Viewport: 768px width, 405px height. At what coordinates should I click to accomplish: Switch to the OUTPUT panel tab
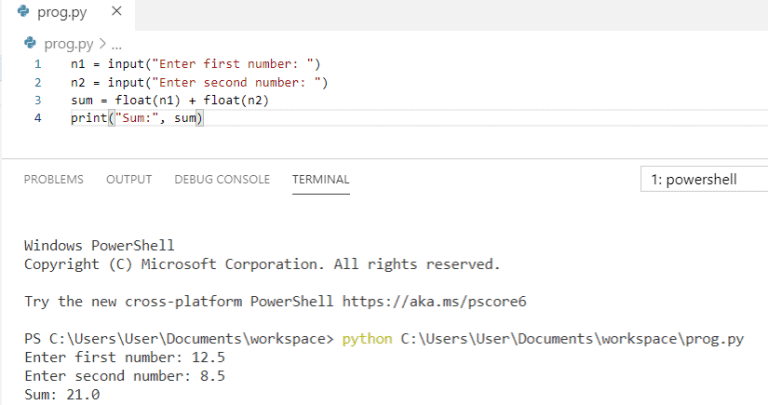(x=129, y=179)
